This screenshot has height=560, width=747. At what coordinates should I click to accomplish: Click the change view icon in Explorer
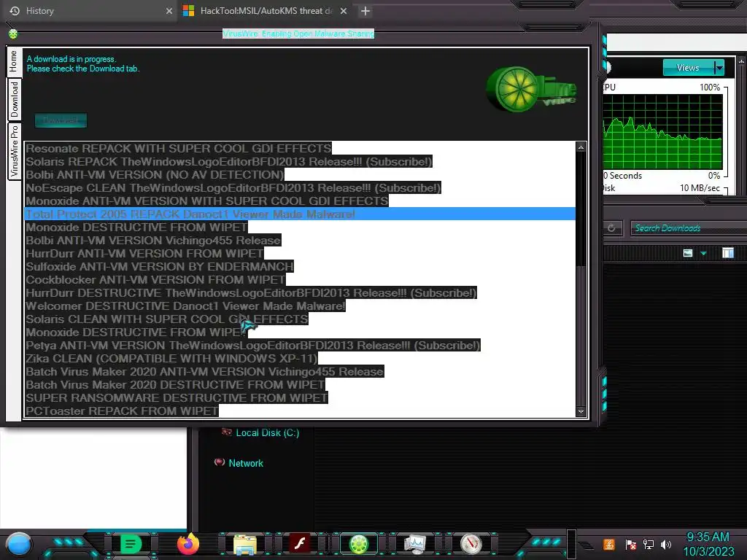(x=687, y=253)
